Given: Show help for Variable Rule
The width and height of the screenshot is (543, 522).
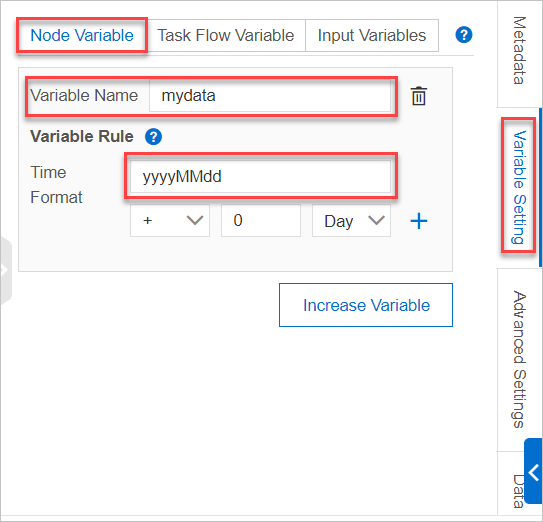Looking at the screenshot, I should (153, 136).
